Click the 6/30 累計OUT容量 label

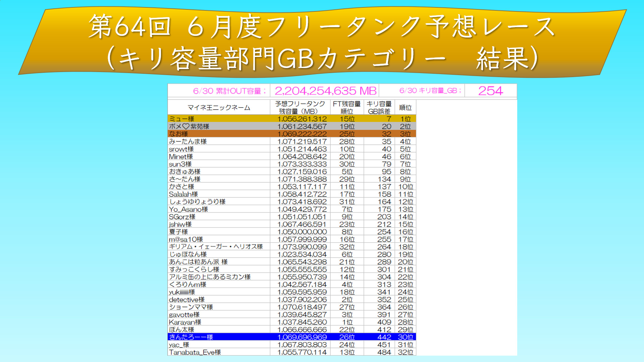[230, 91]
